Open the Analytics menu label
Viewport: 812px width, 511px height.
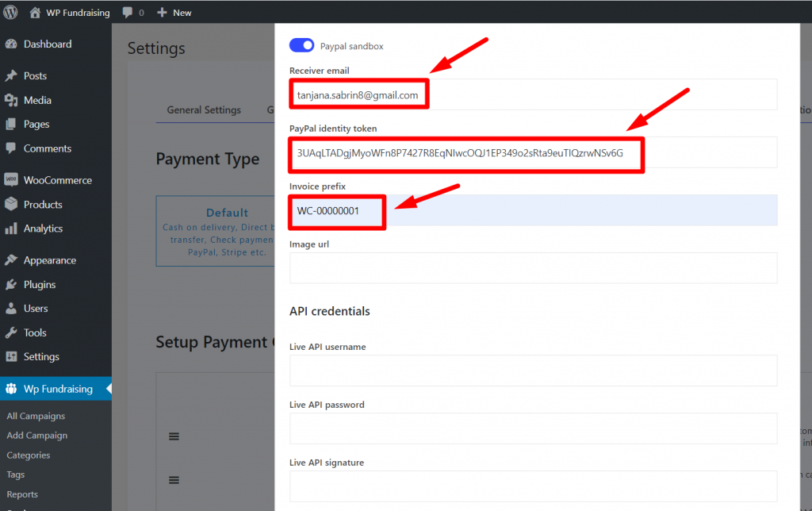click(x=43, y=229)
